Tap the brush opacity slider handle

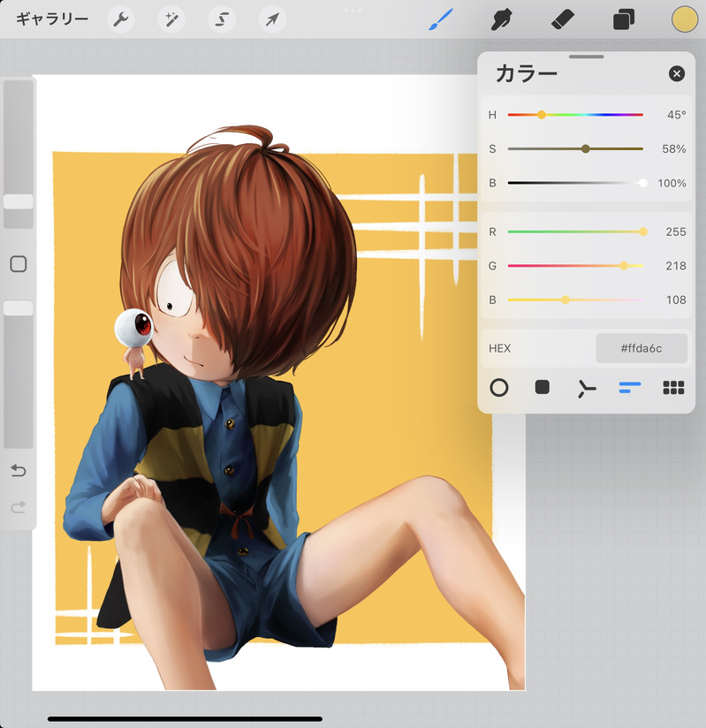tap(19, 307)
